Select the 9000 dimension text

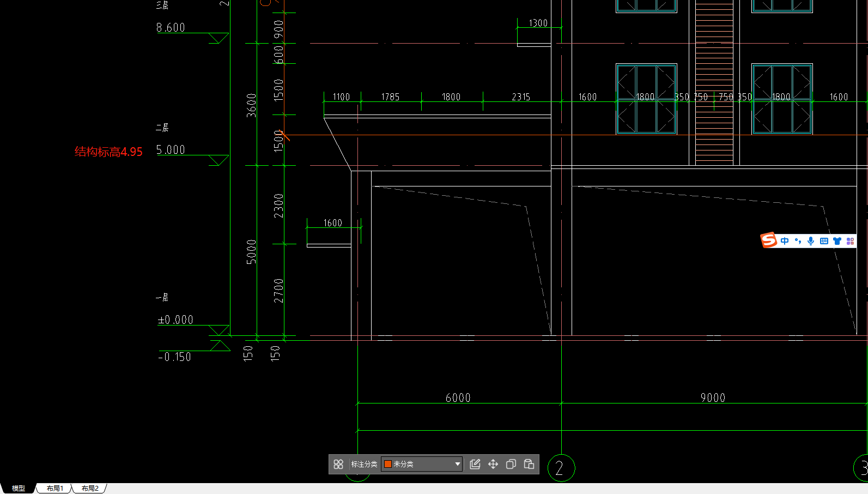click(713, 397)
